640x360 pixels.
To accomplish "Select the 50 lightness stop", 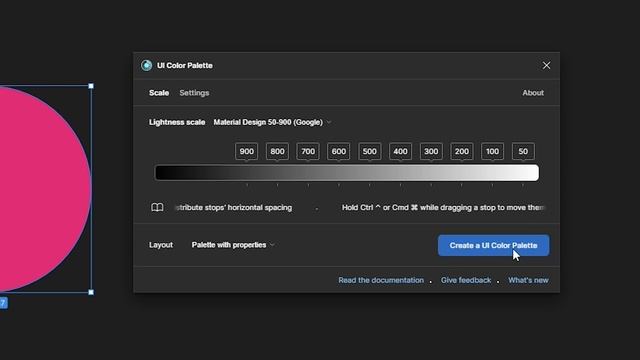I will click(x=523, y=151).
